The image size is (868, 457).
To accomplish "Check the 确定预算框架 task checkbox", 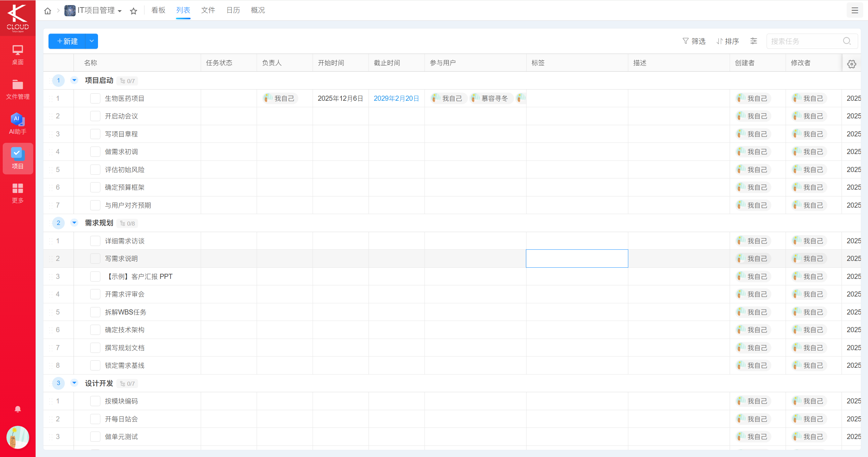I will [x=95, y=187].
